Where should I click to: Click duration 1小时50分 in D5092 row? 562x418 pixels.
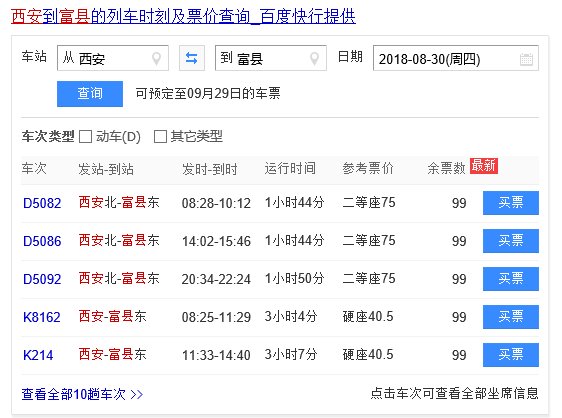(x=295, y=279)
